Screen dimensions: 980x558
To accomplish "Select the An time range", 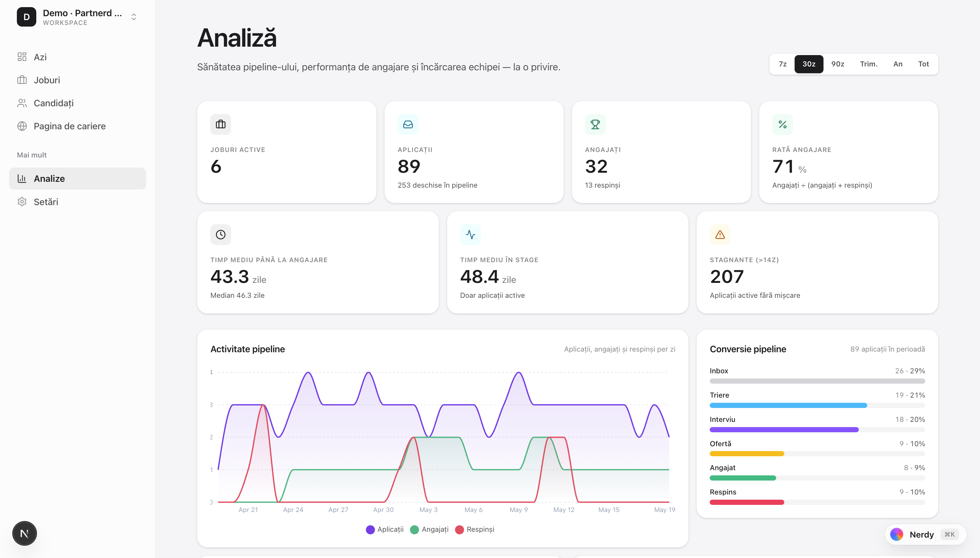I will coord(898,64).
